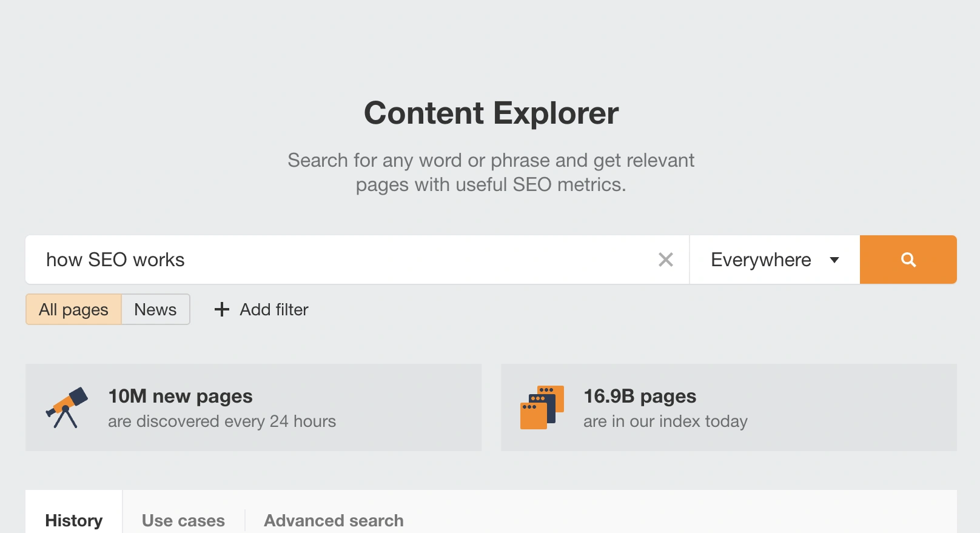Click the telescope icon
The width and height of the screenshot is (980, 533).
(67, 407)
